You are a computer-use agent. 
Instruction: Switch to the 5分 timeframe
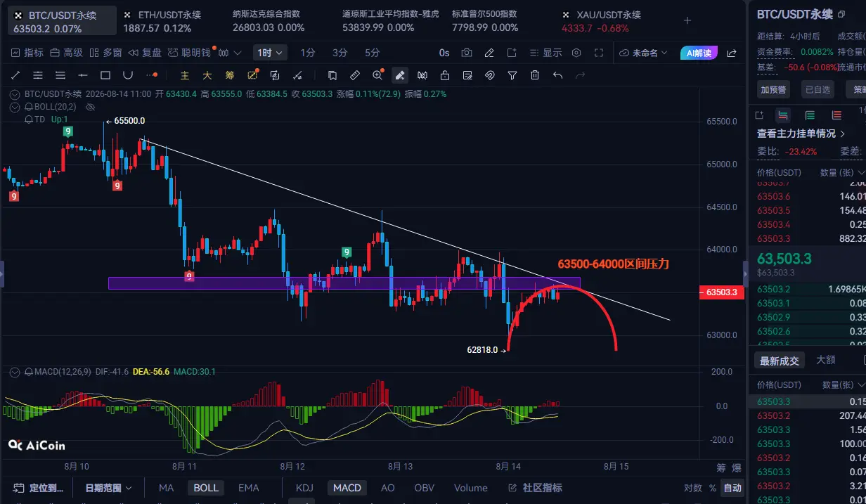click(x=373, y=53)
